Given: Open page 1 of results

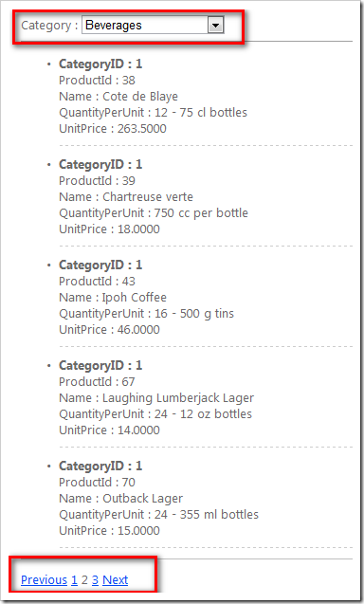Looking at the screenshot, I should coord(74,579).
